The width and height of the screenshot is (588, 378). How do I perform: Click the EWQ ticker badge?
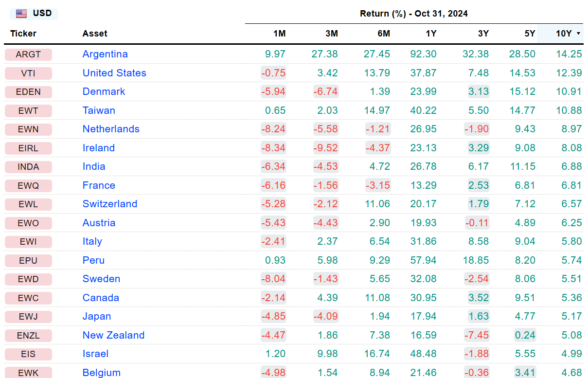point(28,186)
